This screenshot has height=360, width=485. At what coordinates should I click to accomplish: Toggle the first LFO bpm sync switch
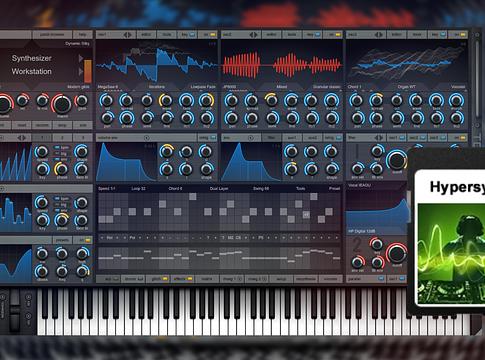(57, 147)
